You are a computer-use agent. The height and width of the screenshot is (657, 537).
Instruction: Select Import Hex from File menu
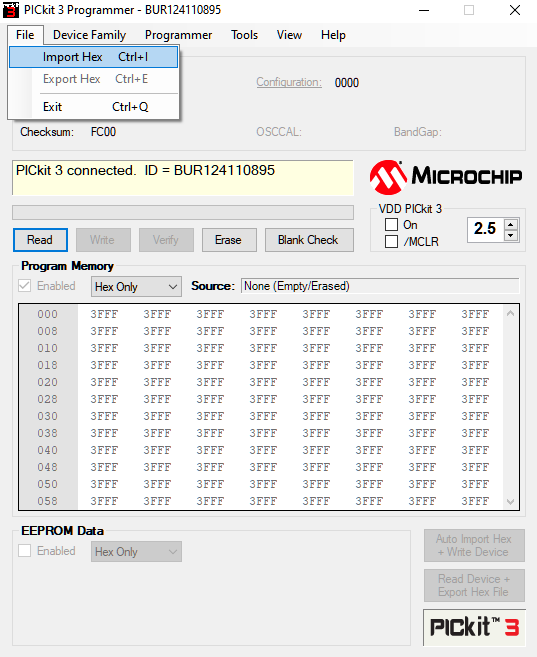[94, 57]
